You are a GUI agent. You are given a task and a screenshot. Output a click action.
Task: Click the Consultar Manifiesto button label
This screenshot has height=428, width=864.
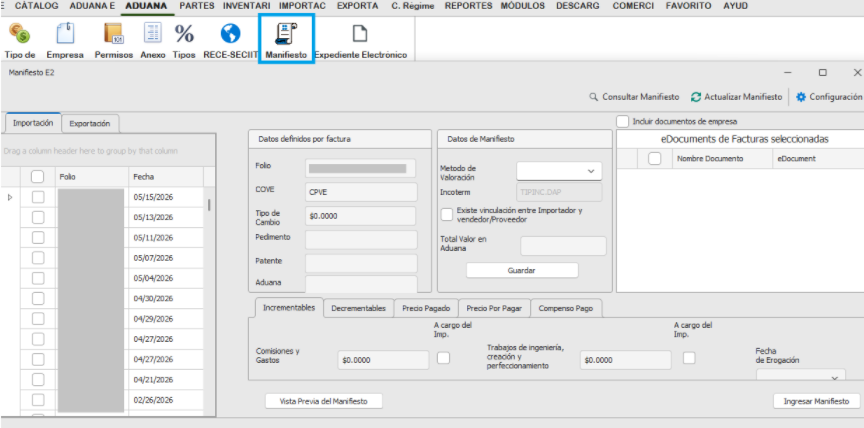click(640, 97)
